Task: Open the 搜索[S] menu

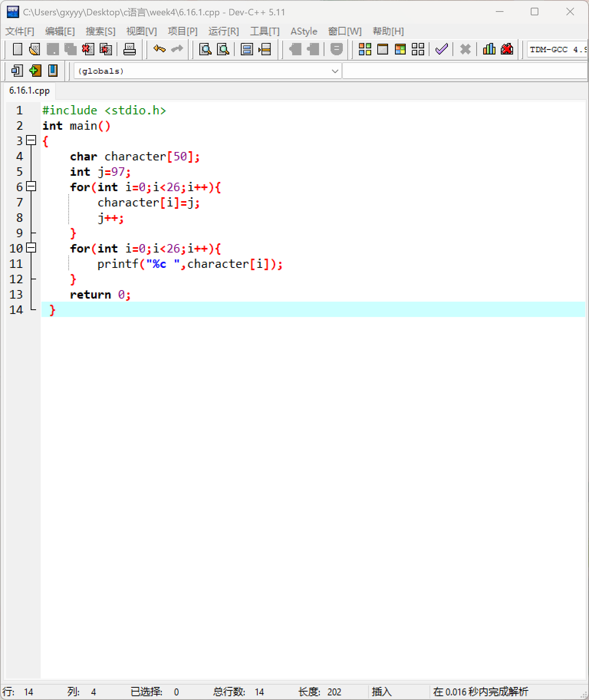Action: tap(100, 31)
